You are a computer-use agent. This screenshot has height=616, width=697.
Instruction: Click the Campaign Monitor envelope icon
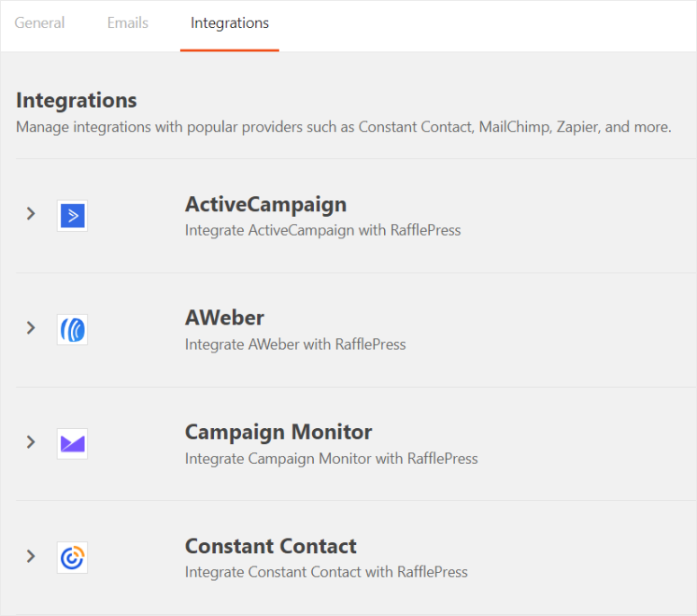coord(73,443)
